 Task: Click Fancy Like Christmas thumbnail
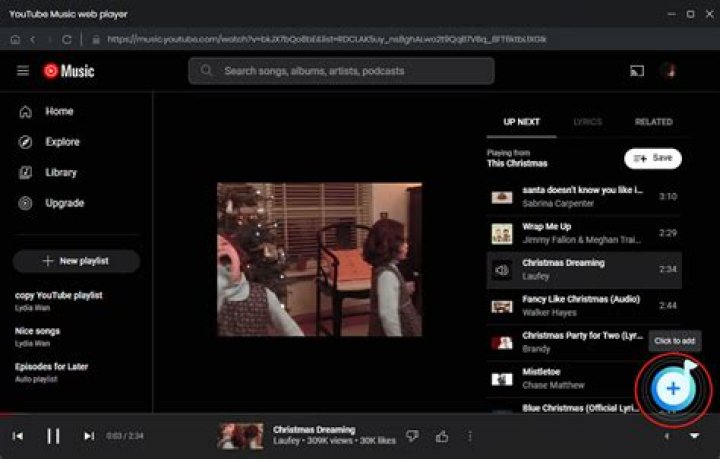502,306
